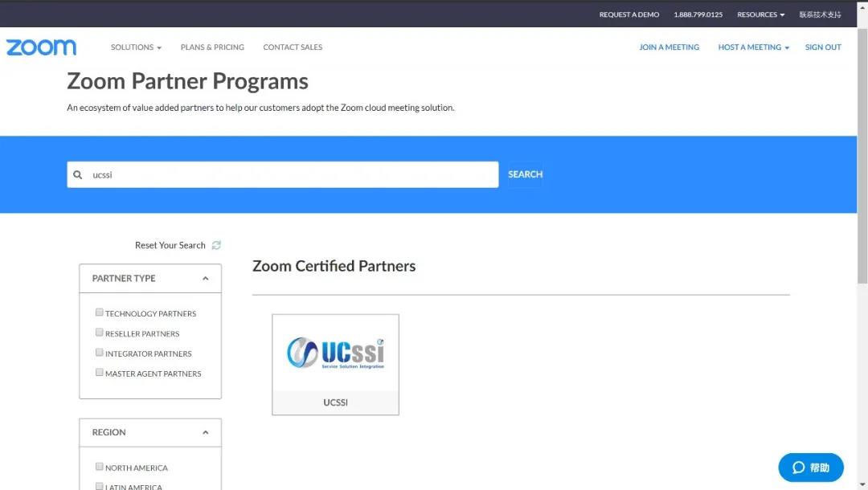The image size is (868, 490).
Task: Click the 1.888.799.0125 phone number
Action: click(698, 14)
